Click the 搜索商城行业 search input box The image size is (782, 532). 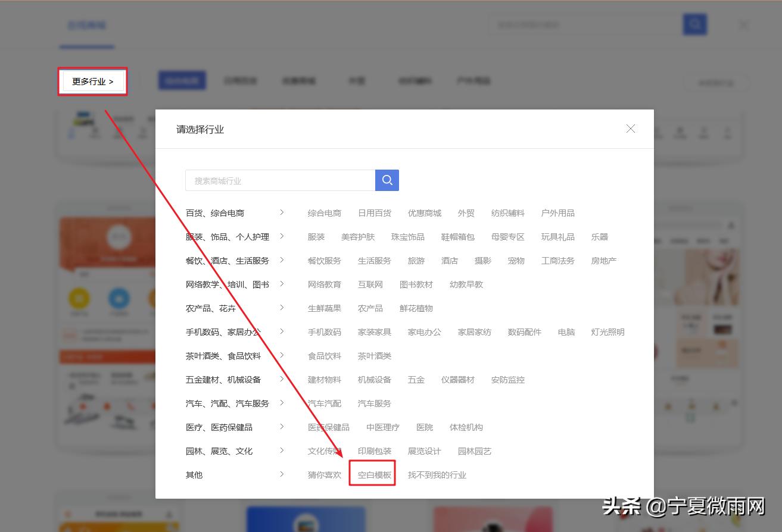click(280, 180)
